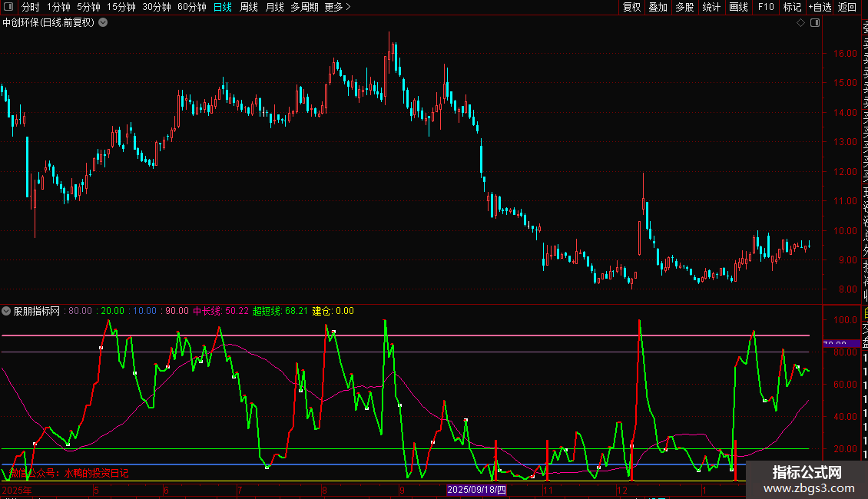The height and width of the screenshot is (499, 868).
Task: Open the 统计 statistics tool
Action: click(x=711, y=8)
